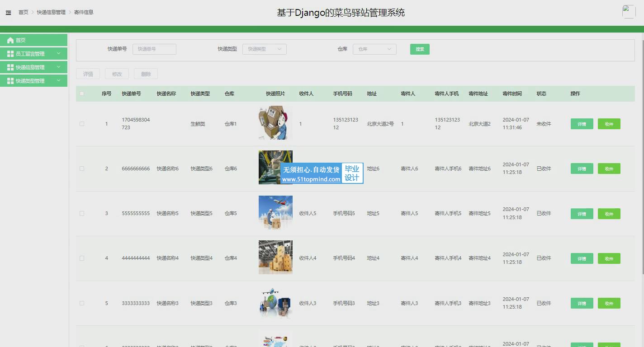Click the 寄件地址5 cell
Screen dimensions: 644x347
tap(479, 213)
